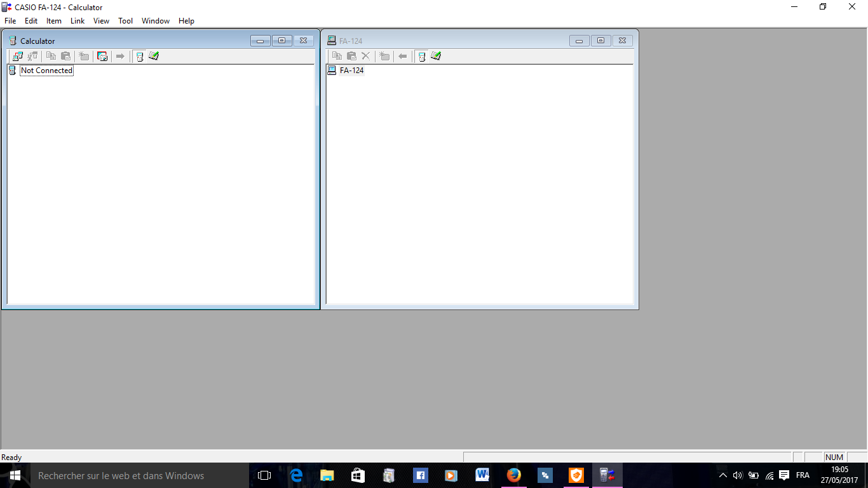Toggle calculator view icon in Calculator toolbar
The height and width of the screenshot is (488, 868).
click(139, 57)
